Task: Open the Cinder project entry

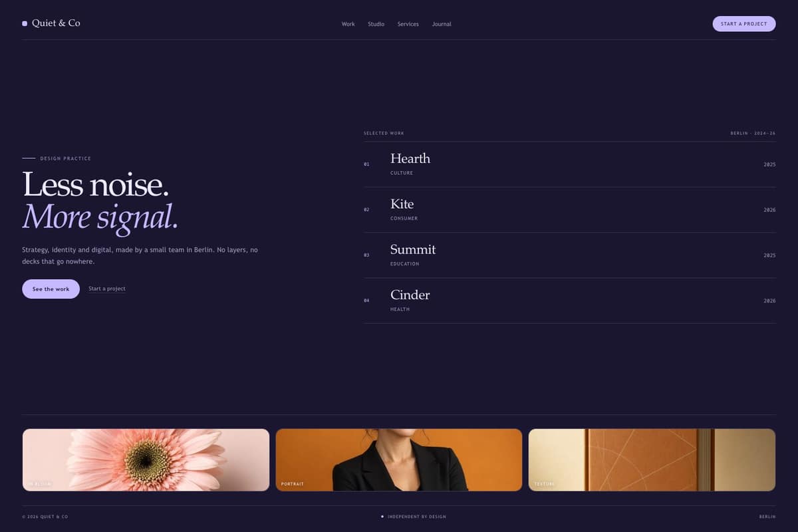Action: click(570, 301)
